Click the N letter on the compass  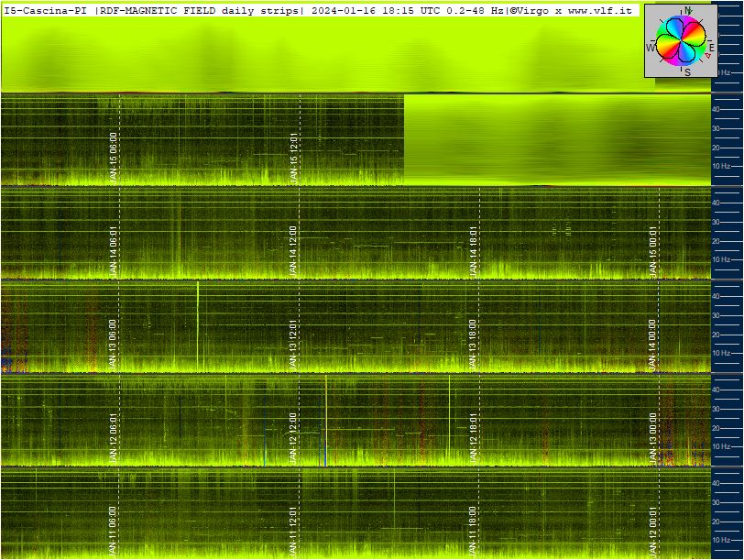pos(687,10)
